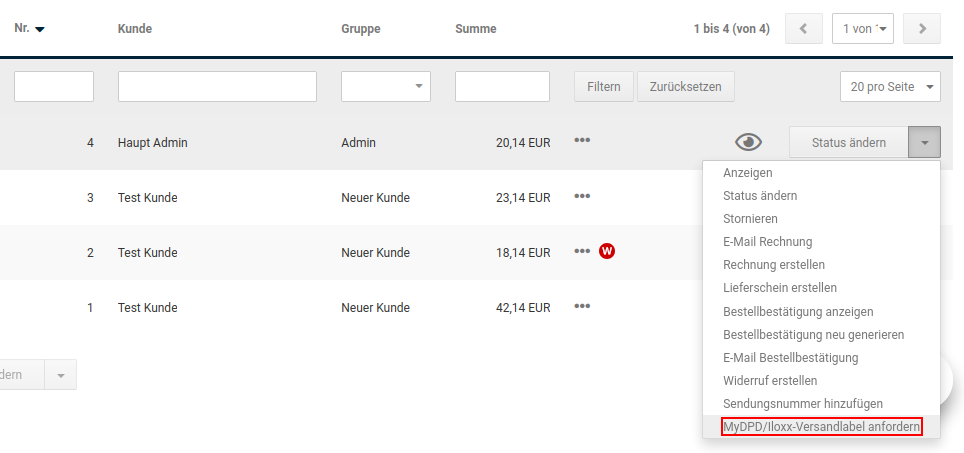This screenshot has height=453, width=964.
Task: Go to next page arrow
Action: 922,29
